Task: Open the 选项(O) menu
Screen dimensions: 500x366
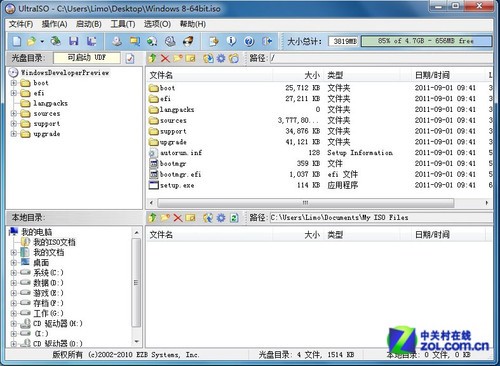Action: (157, 24)
